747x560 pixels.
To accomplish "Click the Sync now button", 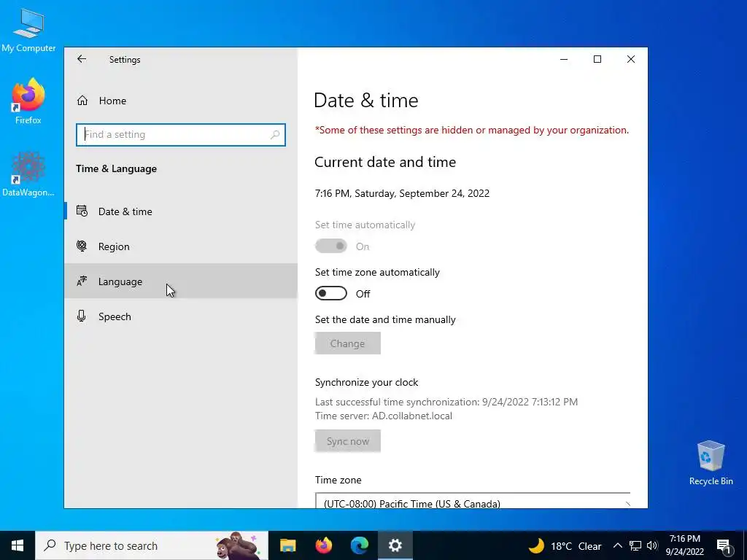I will click(347, 441).
